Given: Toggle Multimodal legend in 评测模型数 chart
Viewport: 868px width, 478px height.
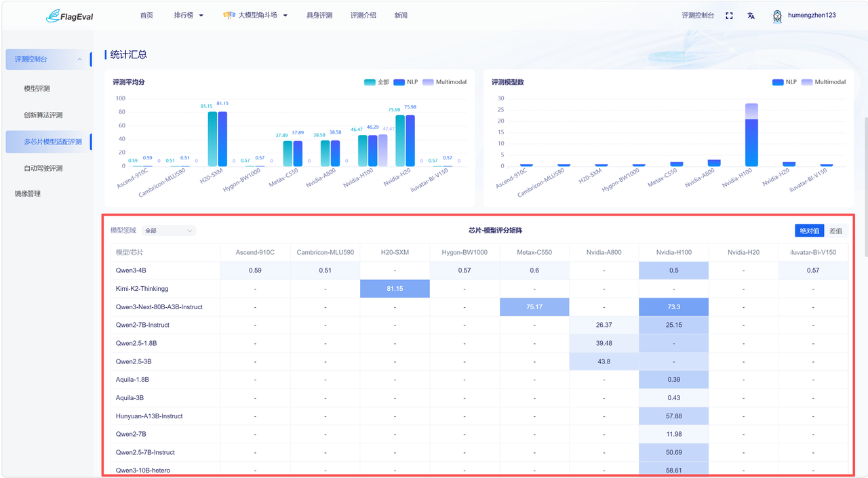Looking at the screenshot, I should point(823,82).
